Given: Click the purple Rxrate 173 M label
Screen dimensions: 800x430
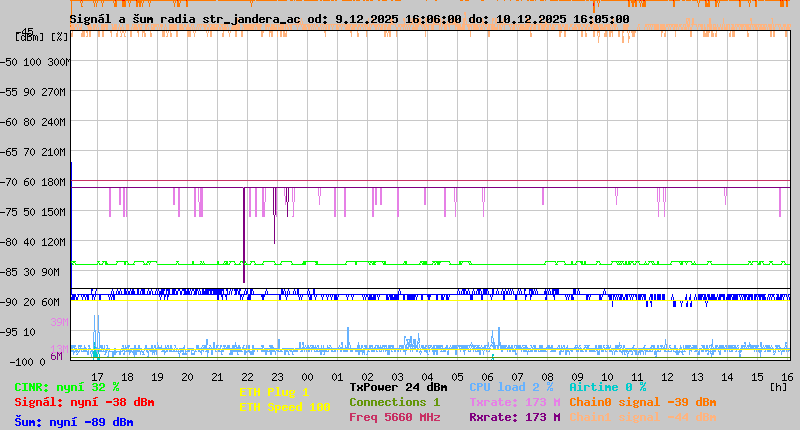Looking at the screenshot, I should point(514,417).
